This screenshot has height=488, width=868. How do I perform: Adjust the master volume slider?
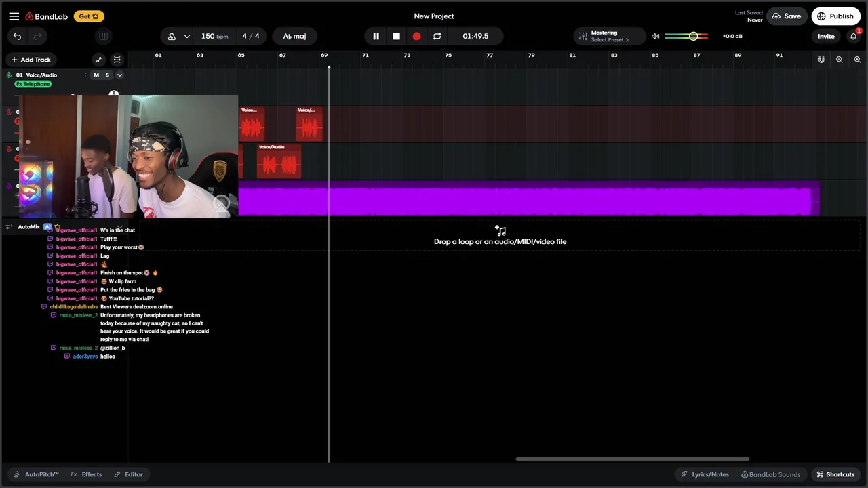[686, 36]
